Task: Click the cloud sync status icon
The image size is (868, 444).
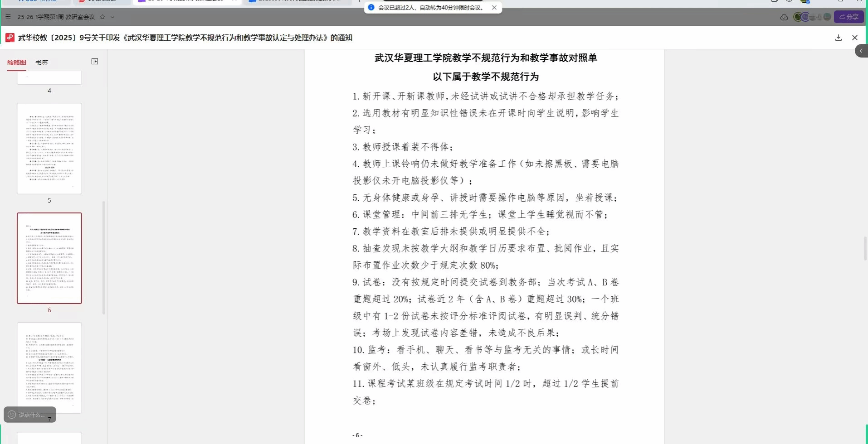Action: coord(784,17)
